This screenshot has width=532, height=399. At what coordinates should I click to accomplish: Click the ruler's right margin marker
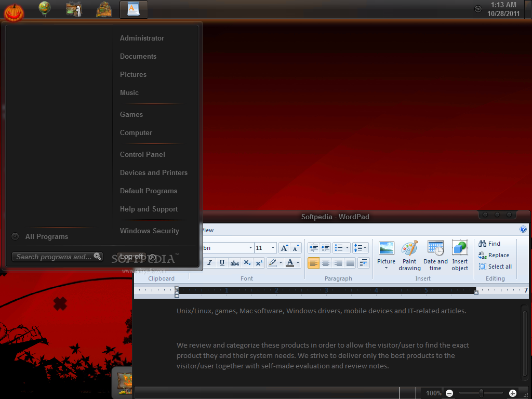pos(476,292)
